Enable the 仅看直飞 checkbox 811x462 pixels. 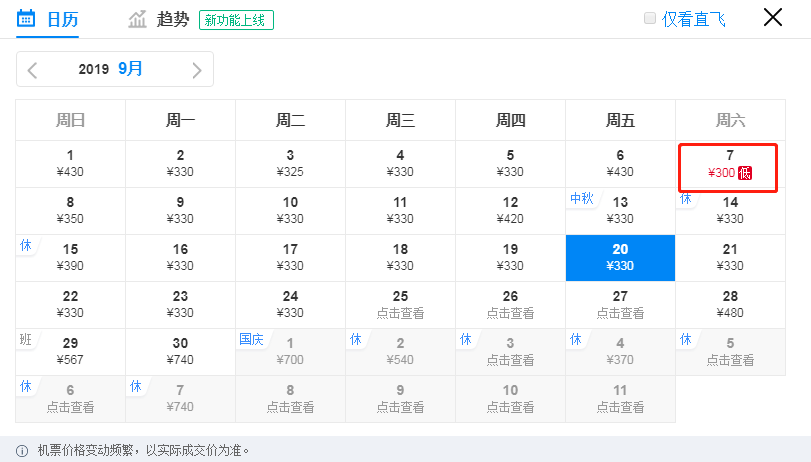[650, 18]
